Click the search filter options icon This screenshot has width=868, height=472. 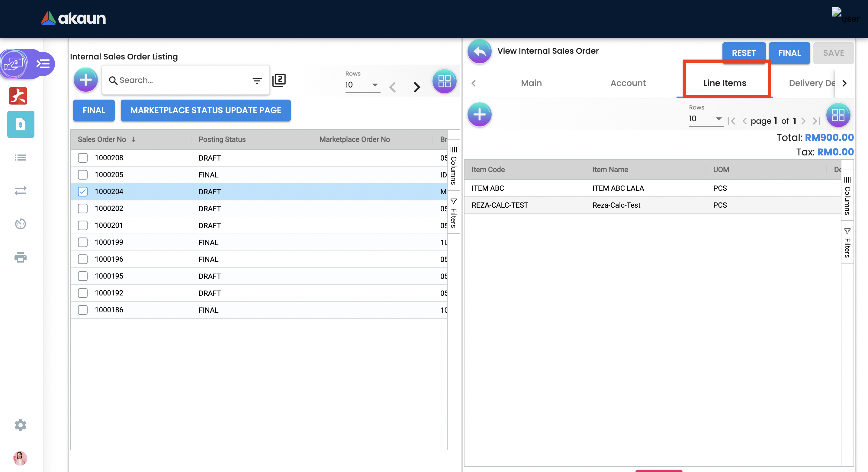257,81
